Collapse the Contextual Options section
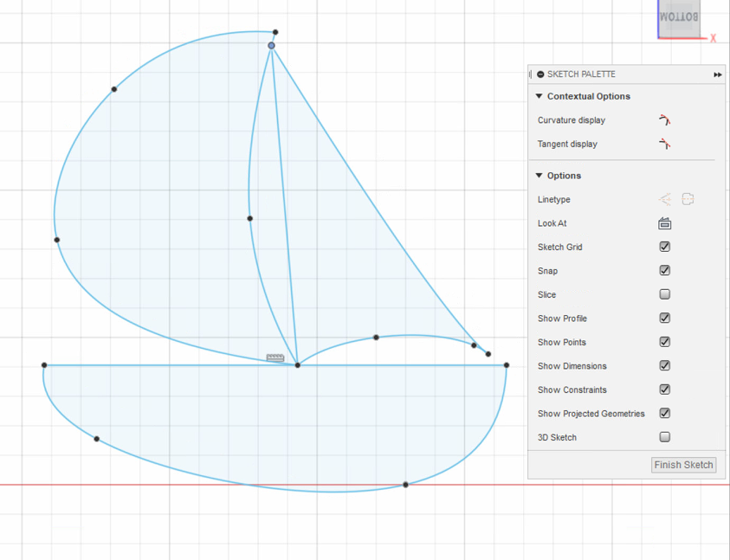Screen dimensions: 730x560 [539, 96]
